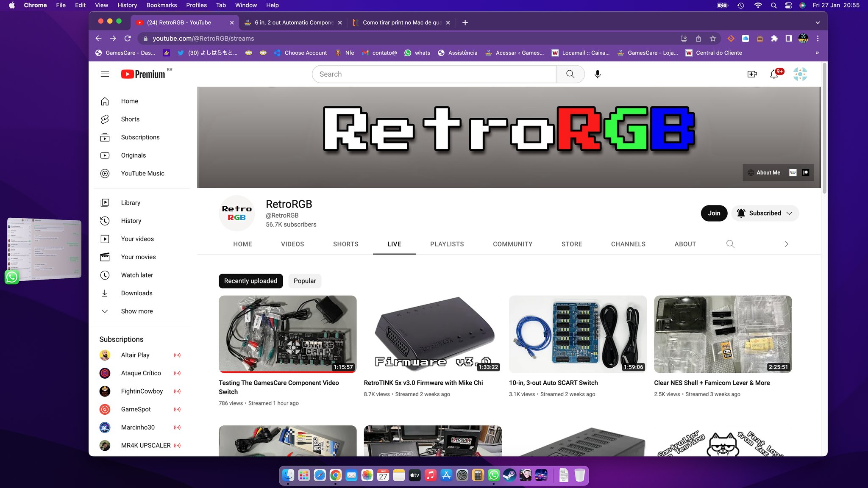The image size is (868, 488).
Task: Click the Join button
Action: pyautogui.click(x=714, y=213)
